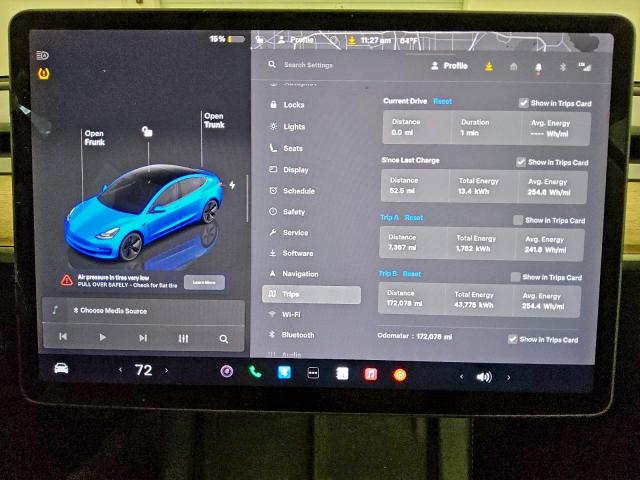Select the Service menu item
The width and height of the screenshot is (640, 480).
(288, 232)
